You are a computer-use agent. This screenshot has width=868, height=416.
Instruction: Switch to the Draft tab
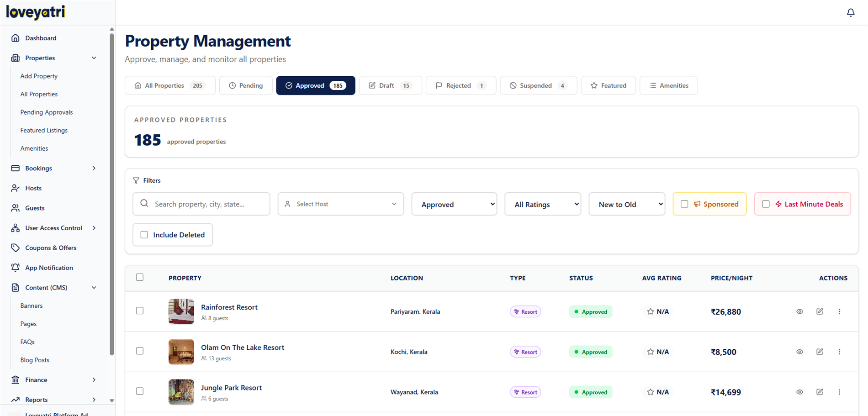tap(391, 85)
